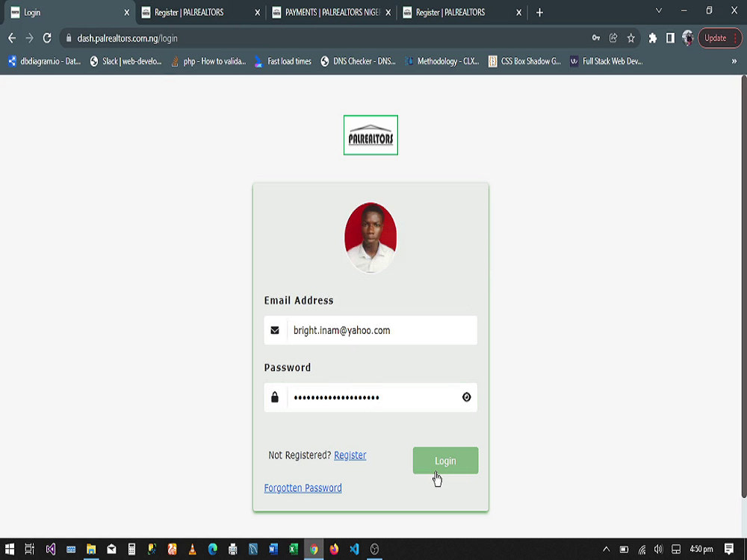Click the Update button in Chrome toolbar
The image size is (747, 560).
(720, 38)
